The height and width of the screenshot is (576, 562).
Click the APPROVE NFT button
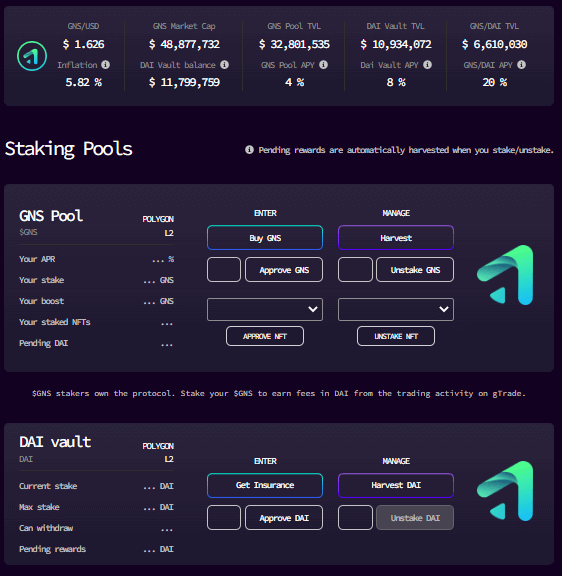[x=265, y=336]
